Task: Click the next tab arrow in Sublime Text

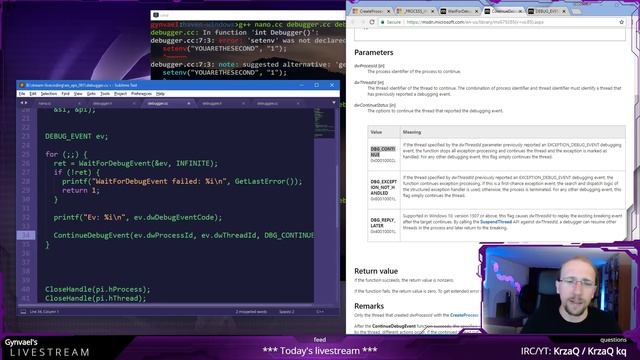Action: pyautogui.click(x=26, y=103)
